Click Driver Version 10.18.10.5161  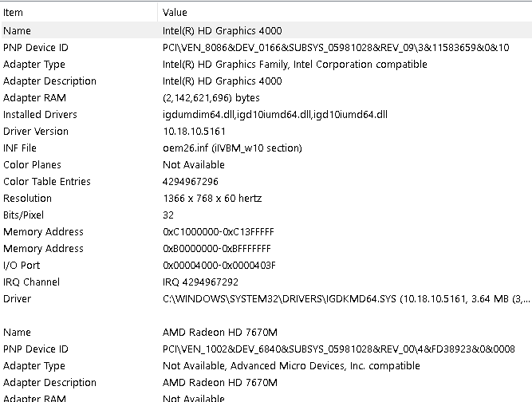(194, 132)
